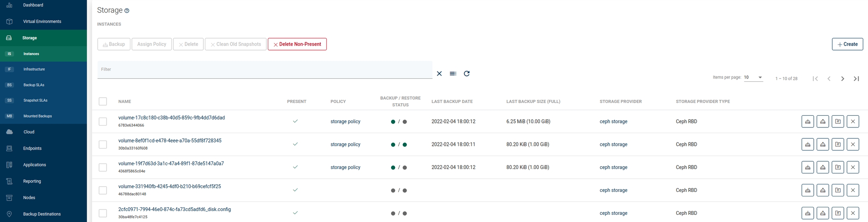Click the restore icon for volume-8ef0f1cd row
This screenshot has width=868, height=222.
point(822,144)
